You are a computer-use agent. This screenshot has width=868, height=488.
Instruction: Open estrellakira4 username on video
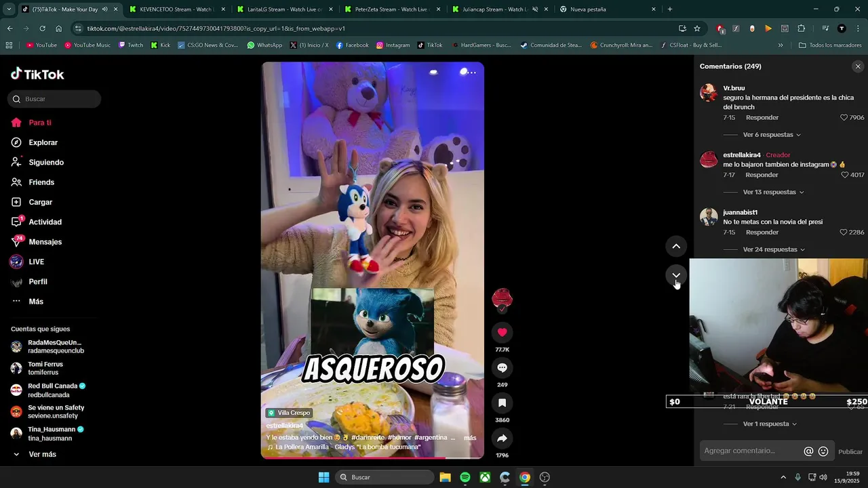point(285,426)
